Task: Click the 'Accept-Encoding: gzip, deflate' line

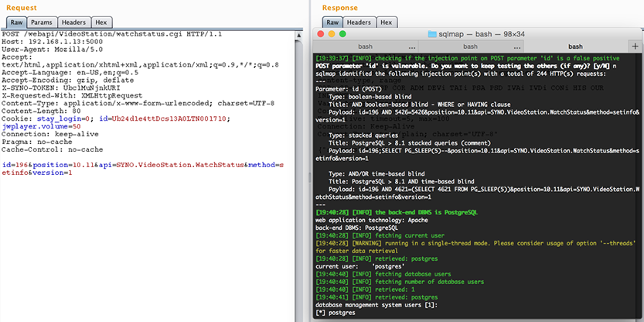Action: point(68,80)
